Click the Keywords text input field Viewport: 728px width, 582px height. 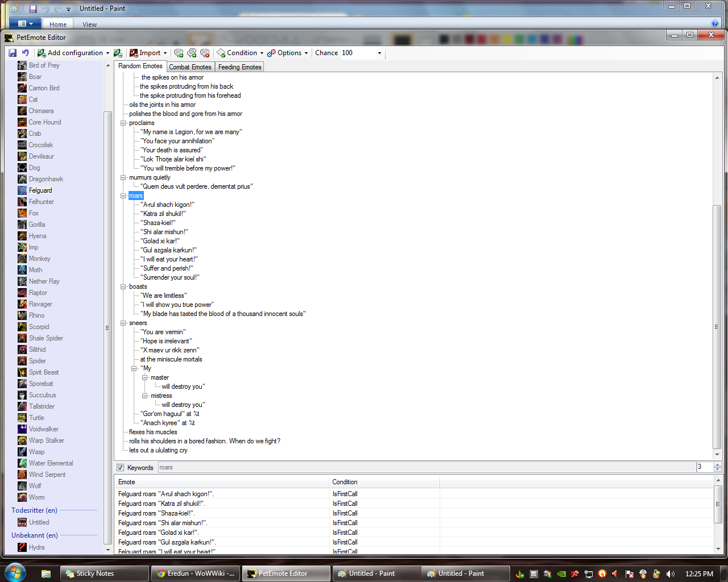tap(427, 467)
